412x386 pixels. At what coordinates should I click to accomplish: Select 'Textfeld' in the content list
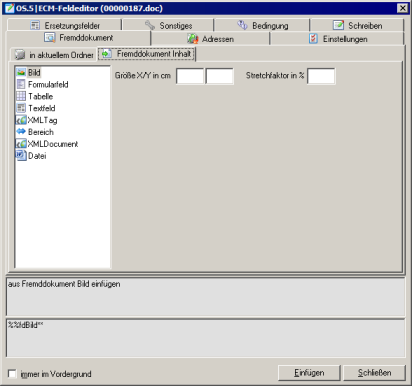[42, 108]
